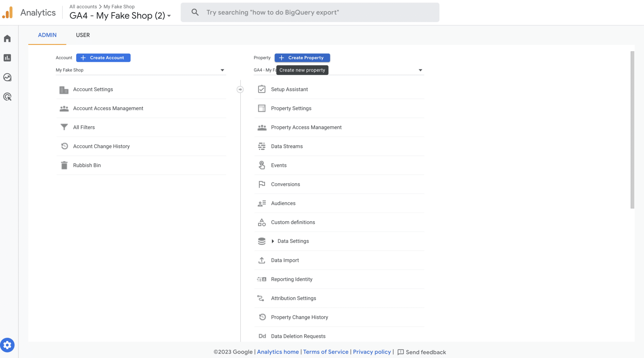Screen dimensions: 644x358
Task: Open the Data Import row
Action: tap(339, 260)
